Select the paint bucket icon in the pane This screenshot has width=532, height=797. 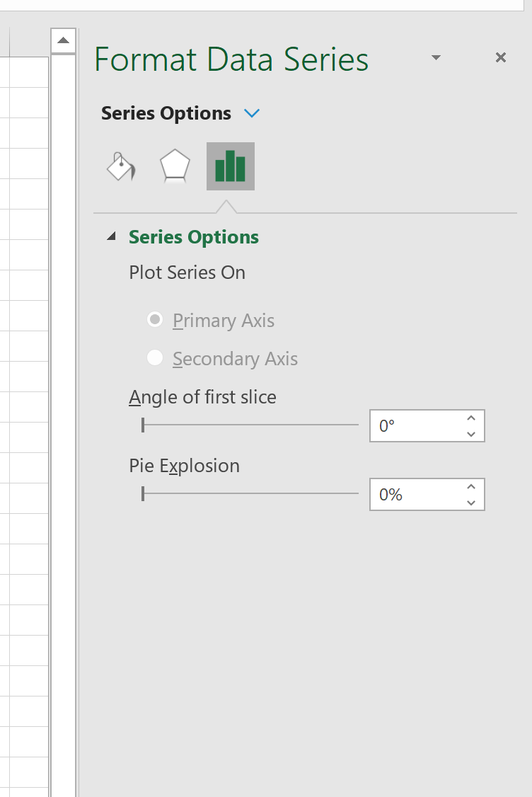(120, 166)
